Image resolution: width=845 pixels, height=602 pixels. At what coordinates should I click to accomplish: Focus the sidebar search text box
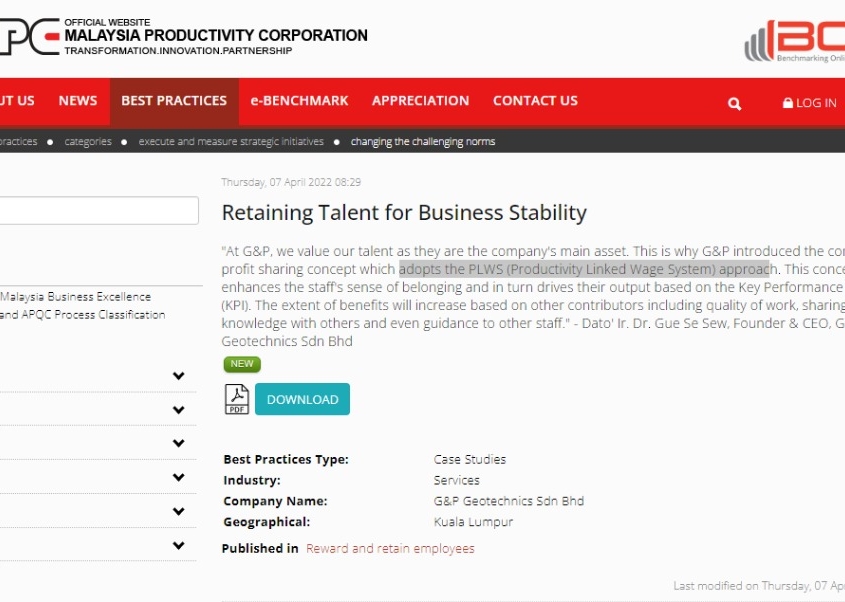(98, 210)
